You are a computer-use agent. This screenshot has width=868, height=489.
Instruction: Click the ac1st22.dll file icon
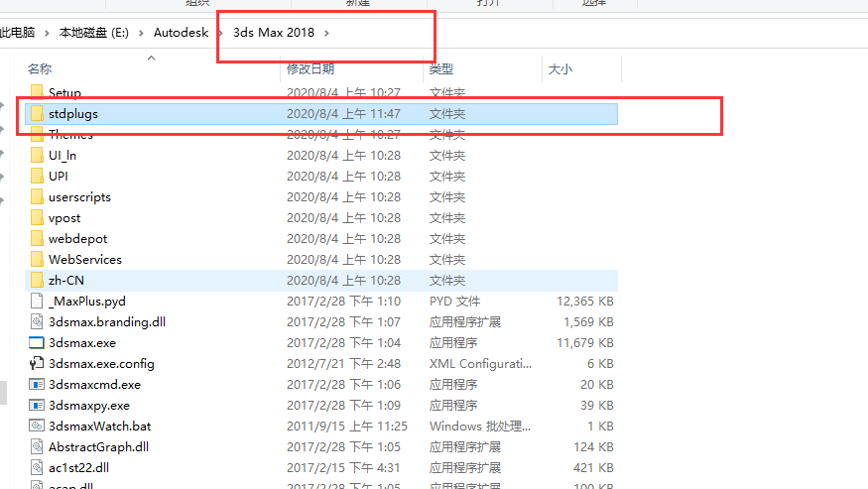click(37, 467)
